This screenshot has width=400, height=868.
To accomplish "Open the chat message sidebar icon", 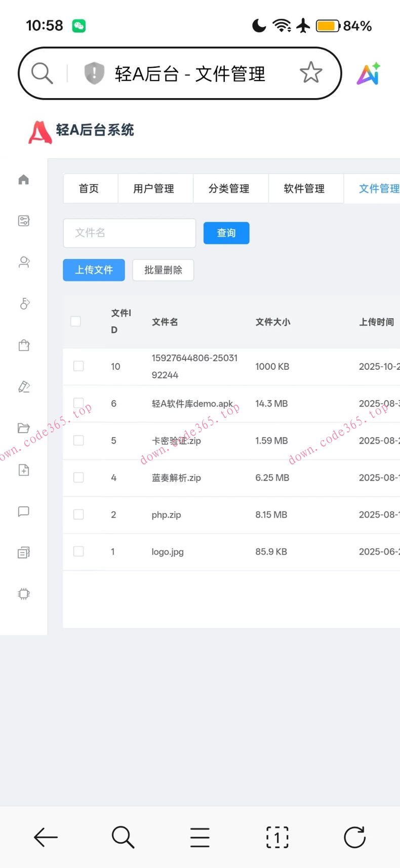I will 24,511.
